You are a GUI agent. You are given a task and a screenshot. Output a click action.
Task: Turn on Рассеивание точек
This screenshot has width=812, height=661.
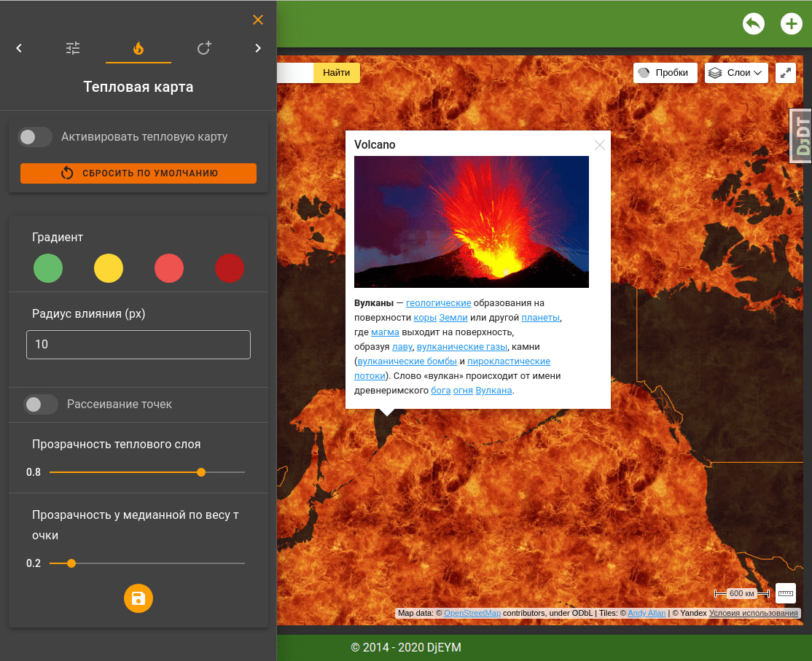point(41,404)
